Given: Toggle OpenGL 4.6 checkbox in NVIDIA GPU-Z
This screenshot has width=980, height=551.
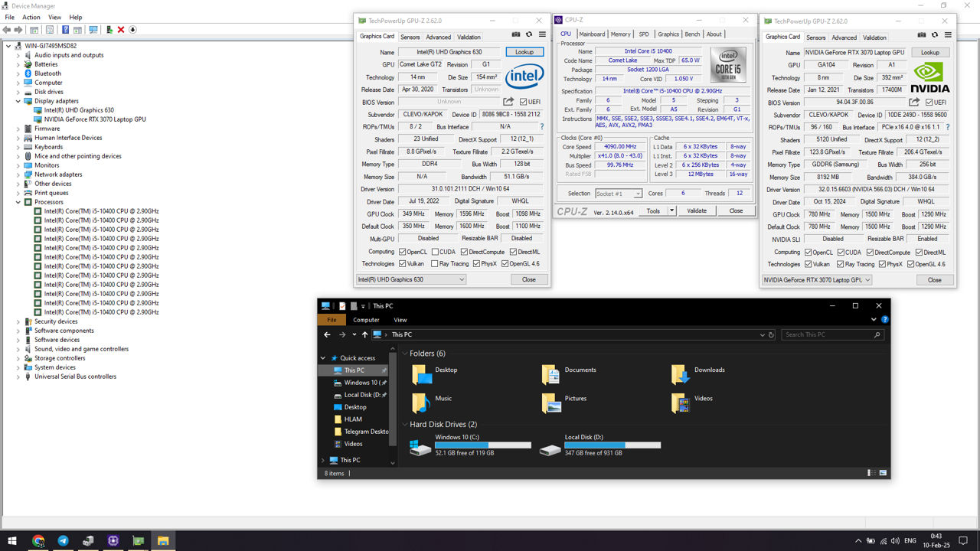Looking at the screenshot, I should [x=910, y=264].
